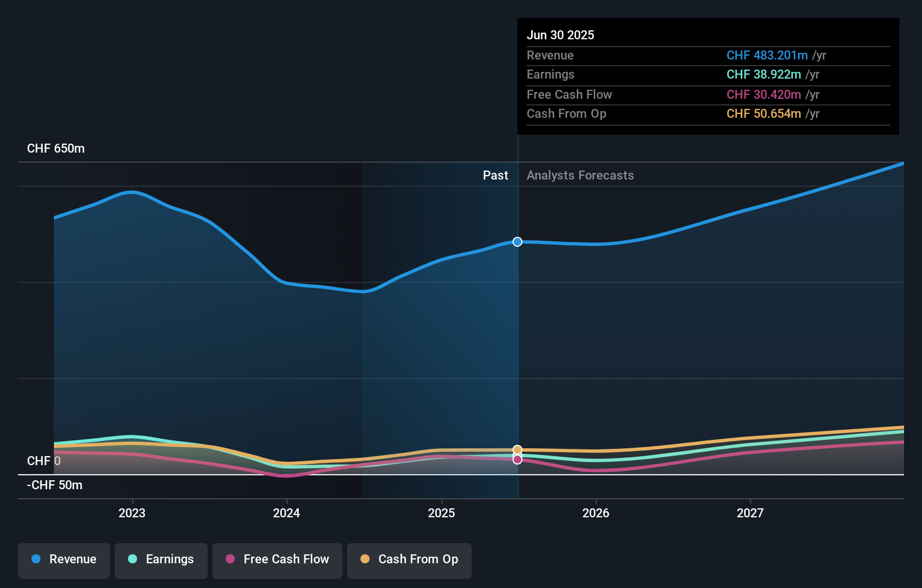922x588 pixels.
Task: Select the Analysts Forecasts section label
Action: tap(580, 175)
